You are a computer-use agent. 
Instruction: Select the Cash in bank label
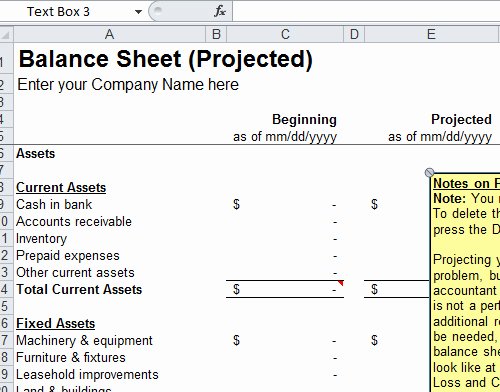click(54, 205)
